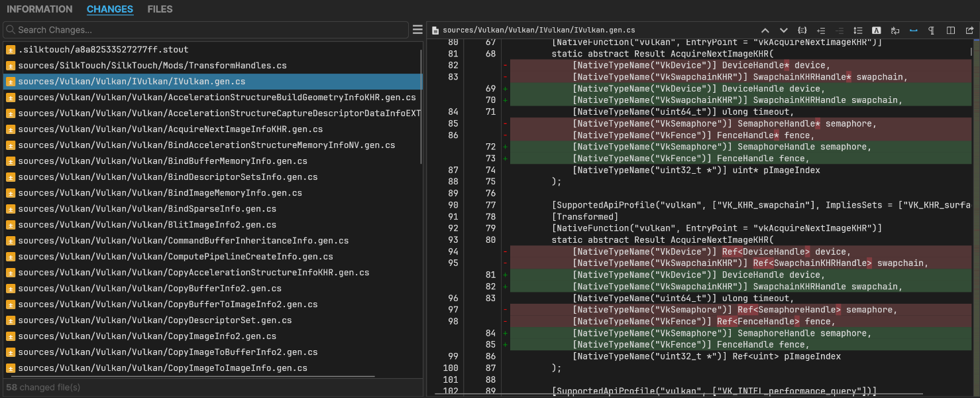The image size is (980, 398).
Task: Decrease the number of visible context lines
Action: coord(840,31)
